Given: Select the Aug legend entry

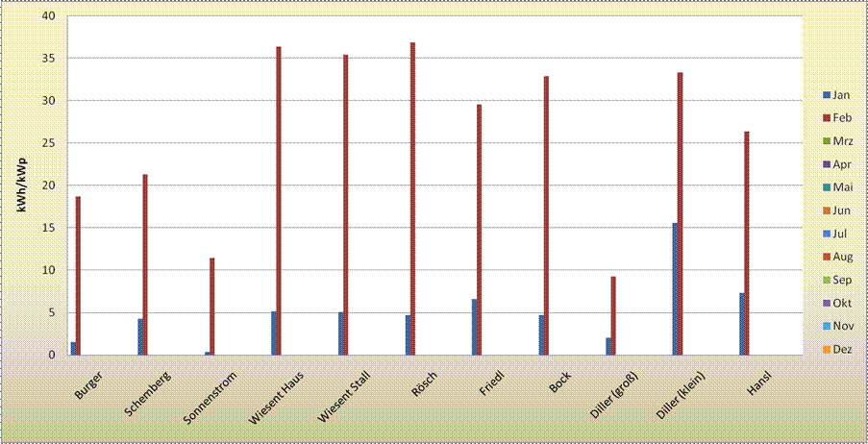Looking at the screenshot, I should coord(838,257).
